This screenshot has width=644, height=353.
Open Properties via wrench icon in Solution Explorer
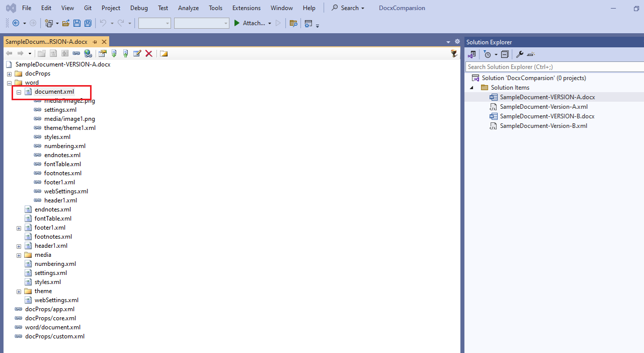pos(519,54)
